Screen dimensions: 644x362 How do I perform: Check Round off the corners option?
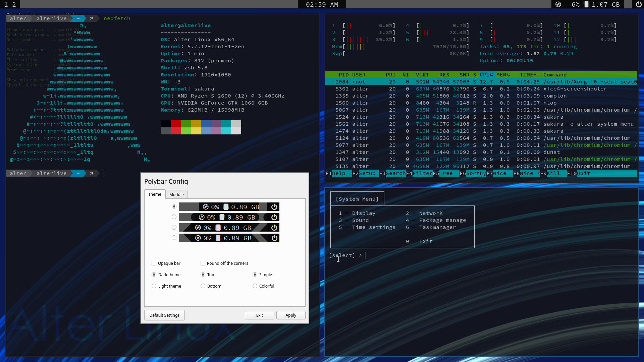coord(203,263)
